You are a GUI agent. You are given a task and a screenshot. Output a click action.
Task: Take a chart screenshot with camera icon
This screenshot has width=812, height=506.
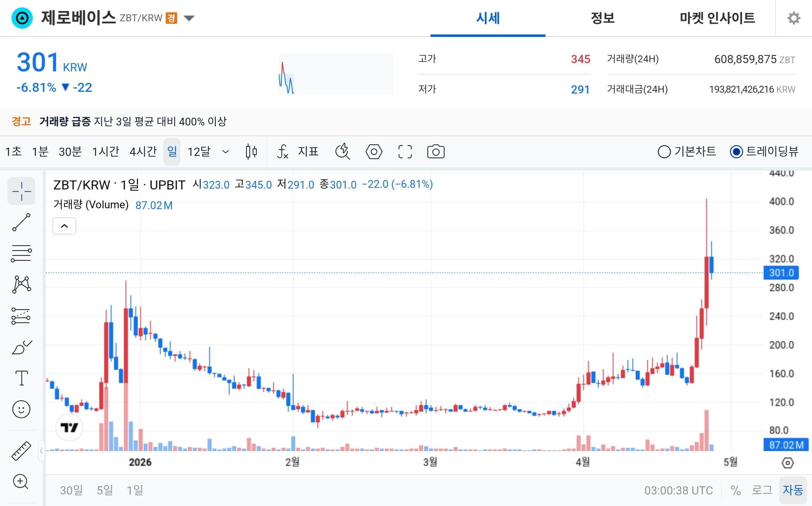[x=436, y=151]
